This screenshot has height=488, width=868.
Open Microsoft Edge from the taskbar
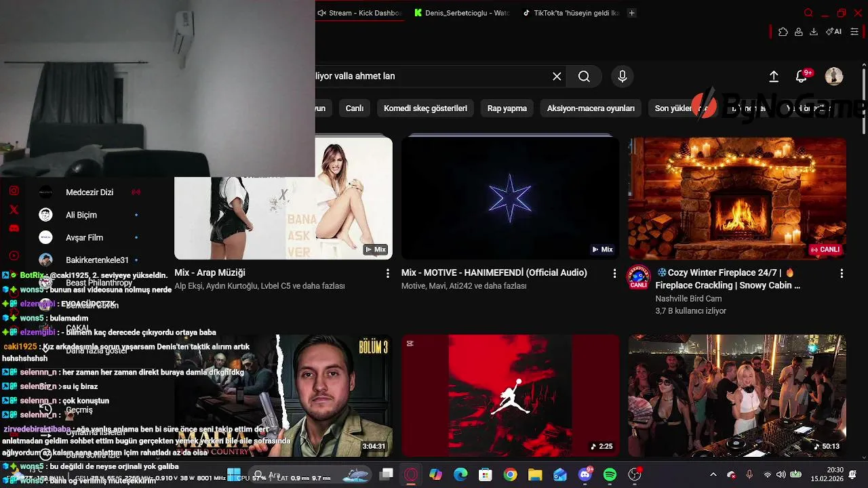(x=460, y=475)
